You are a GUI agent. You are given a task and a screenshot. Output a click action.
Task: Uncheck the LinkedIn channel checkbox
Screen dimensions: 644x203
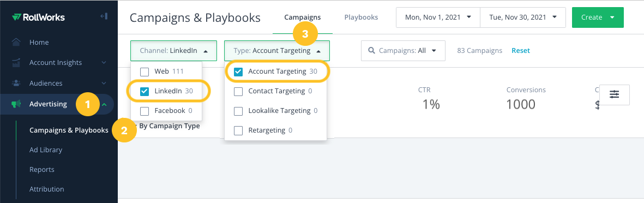[145, 91]
